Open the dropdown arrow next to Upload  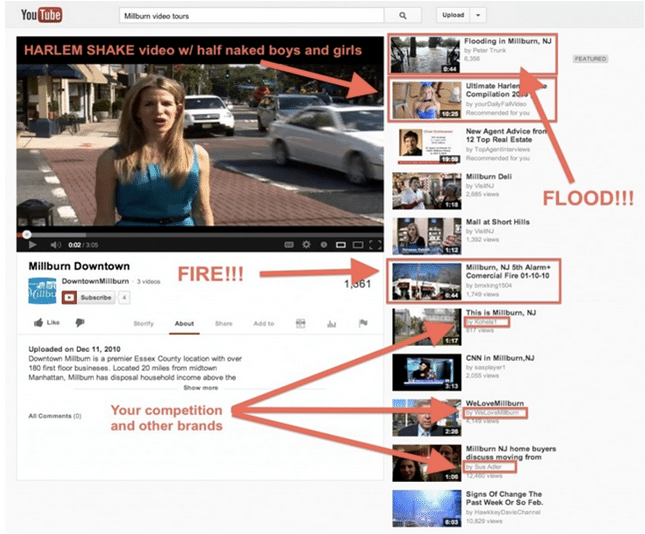click(x=477, y=16)
